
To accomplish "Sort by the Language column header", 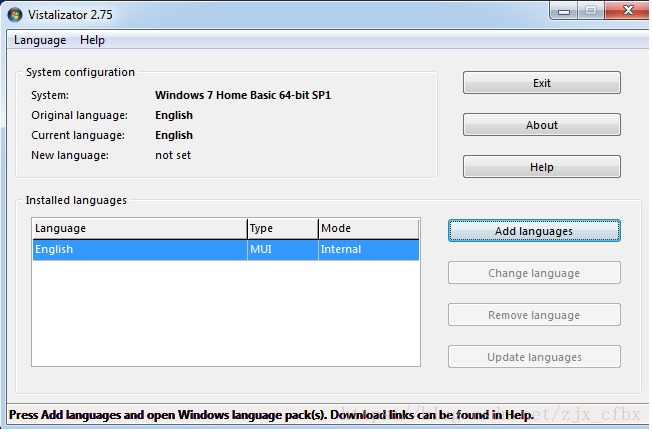I will tap(140, 229).
